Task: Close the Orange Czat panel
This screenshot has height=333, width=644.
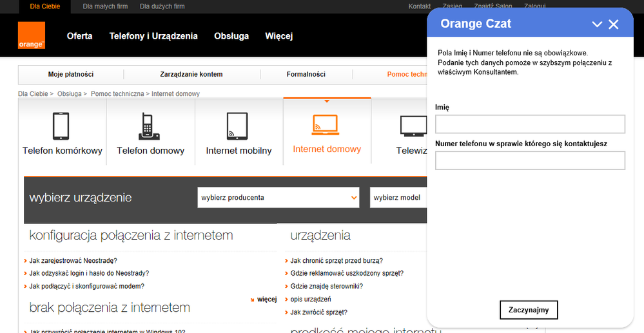Action: [x=614, y=24]
